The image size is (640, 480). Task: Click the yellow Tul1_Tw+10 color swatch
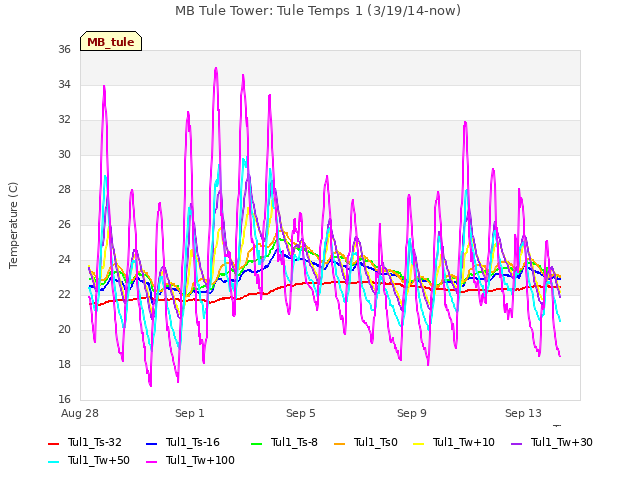coord(419,444)
